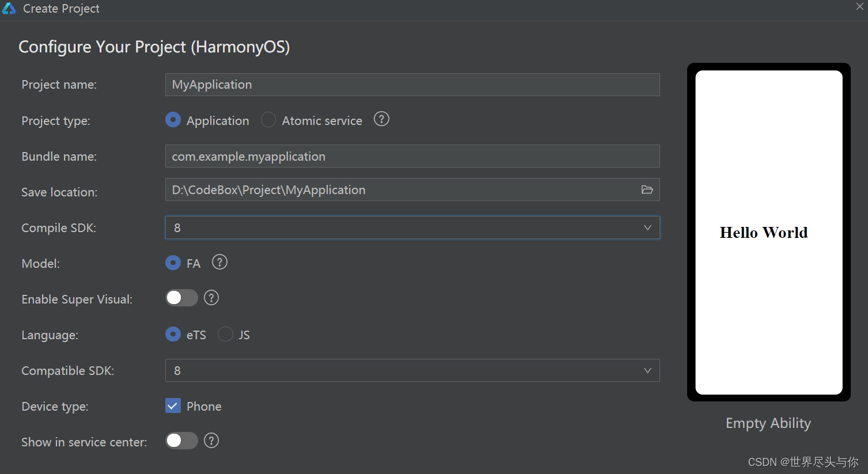Click the Compile SDK: label
The height and width of the screenshot is (474, 868).
[59, 228]
